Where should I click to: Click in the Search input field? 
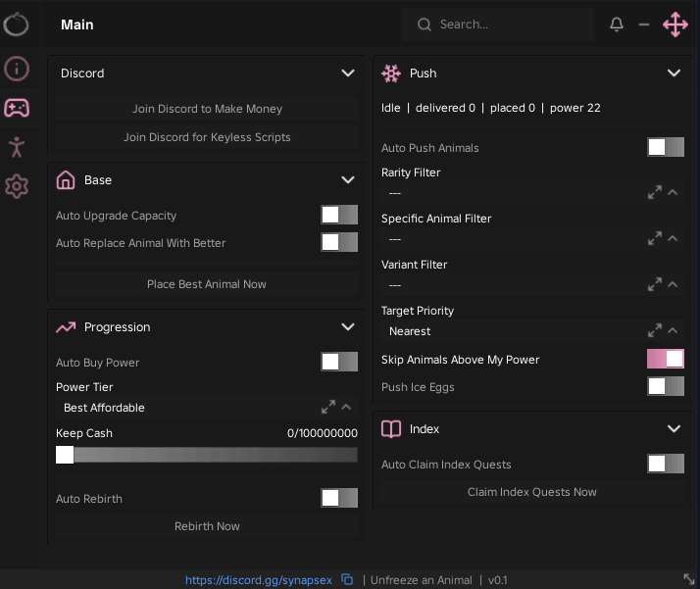[x=498, y=25]
